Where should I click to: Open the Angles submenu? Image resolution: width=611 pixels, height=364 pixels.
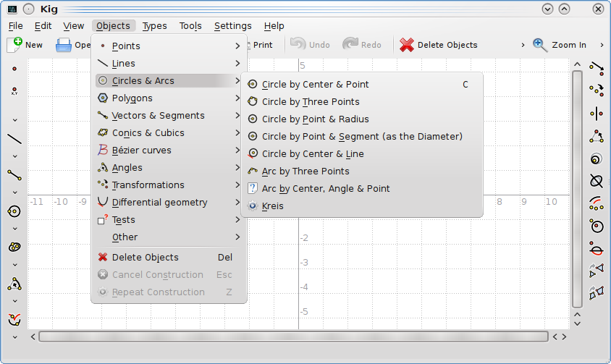169,168
